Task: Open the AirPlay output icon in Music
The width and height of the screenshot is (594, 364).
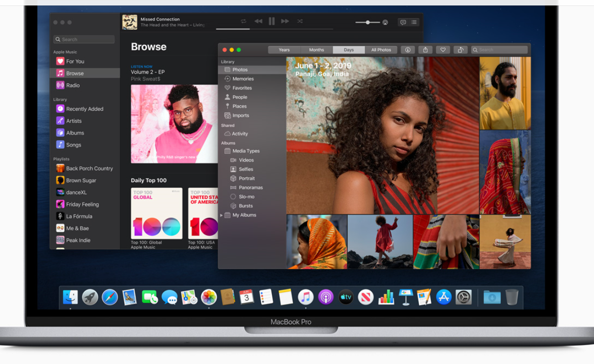Action: pos(385,22)
